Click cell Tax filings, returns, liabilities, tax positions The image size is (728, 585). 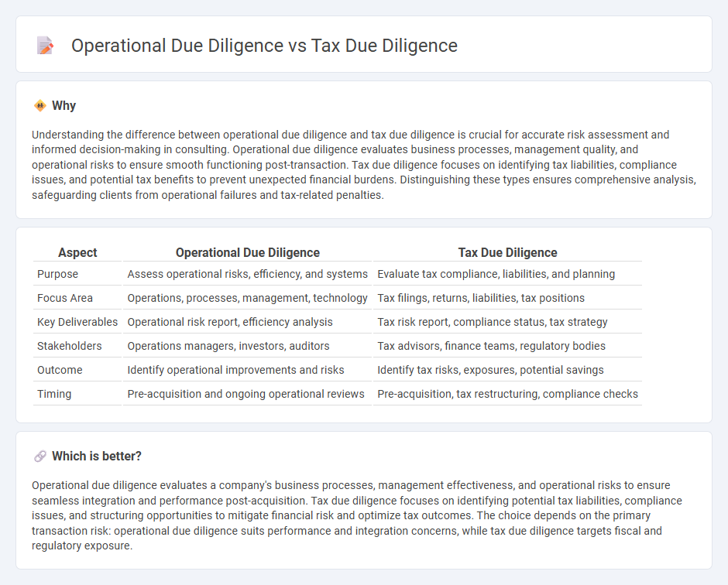507,298
